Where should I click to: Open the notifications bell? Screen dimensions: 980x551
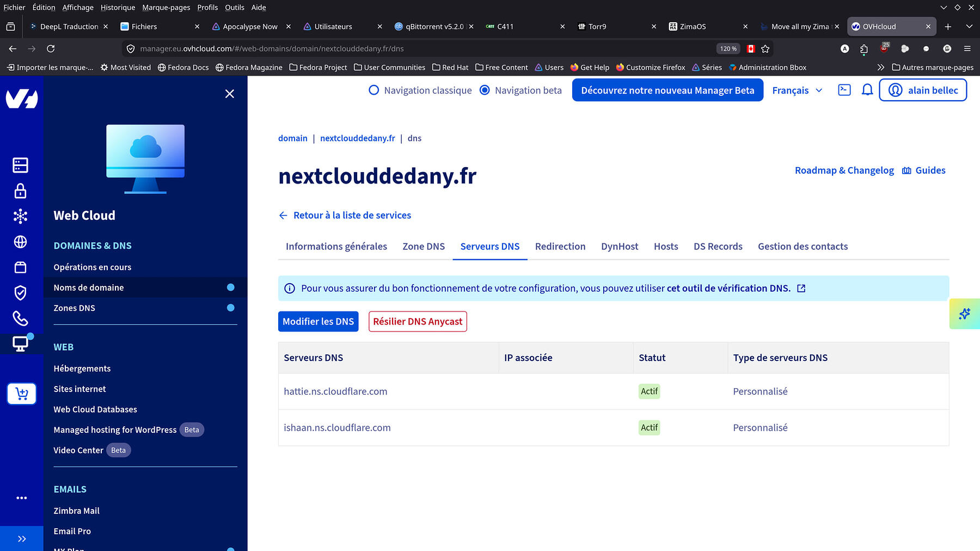point(867,90)
